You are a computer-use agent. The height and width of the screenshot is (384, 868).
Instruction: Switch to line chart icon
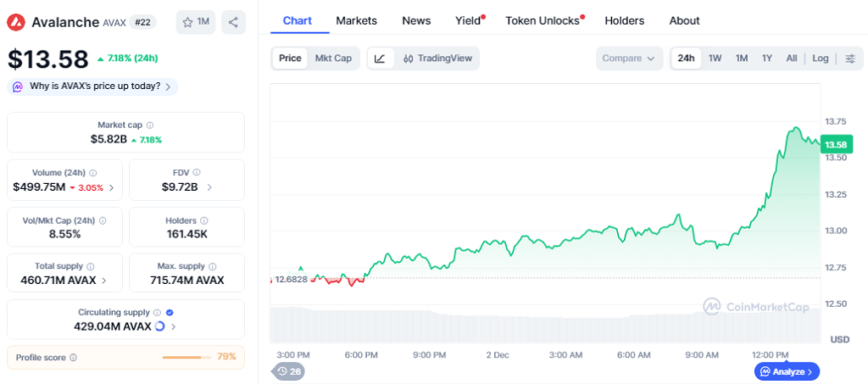coord(380,58)
